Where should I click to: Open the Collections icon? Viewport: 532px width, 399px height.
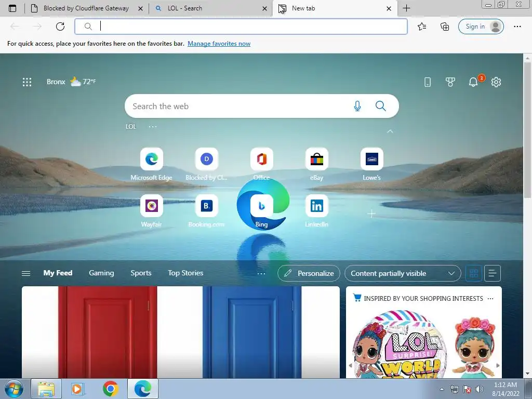click(x=445, y=26)
